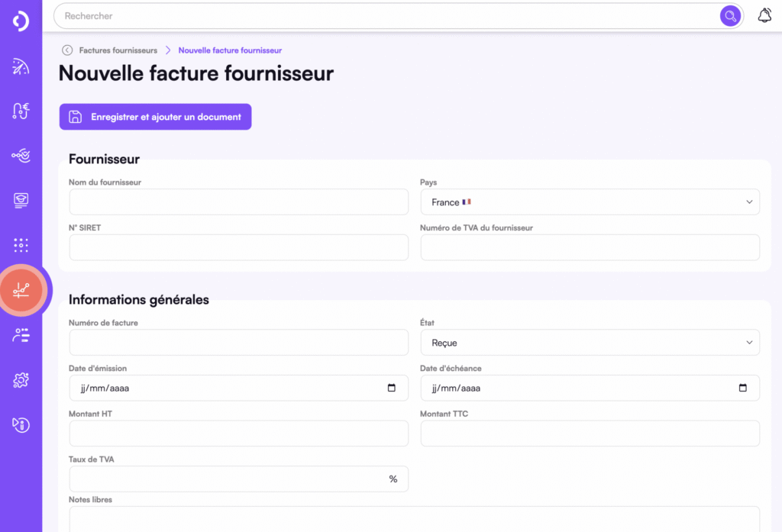The image size is (782, 532).
Task: Open the apps grid icon in sidebar
Action: pos(21,245)
